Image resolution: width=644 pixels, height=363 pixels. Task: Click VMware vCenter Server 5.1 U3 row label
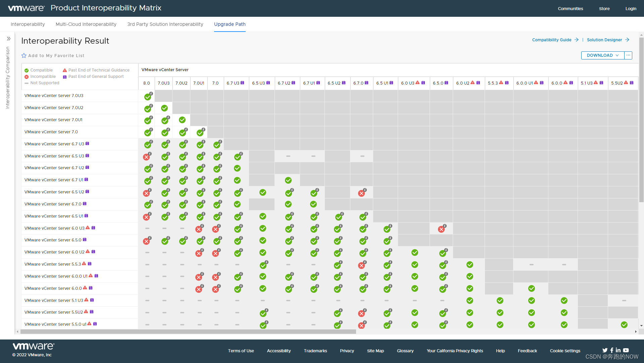pos(54,301)
